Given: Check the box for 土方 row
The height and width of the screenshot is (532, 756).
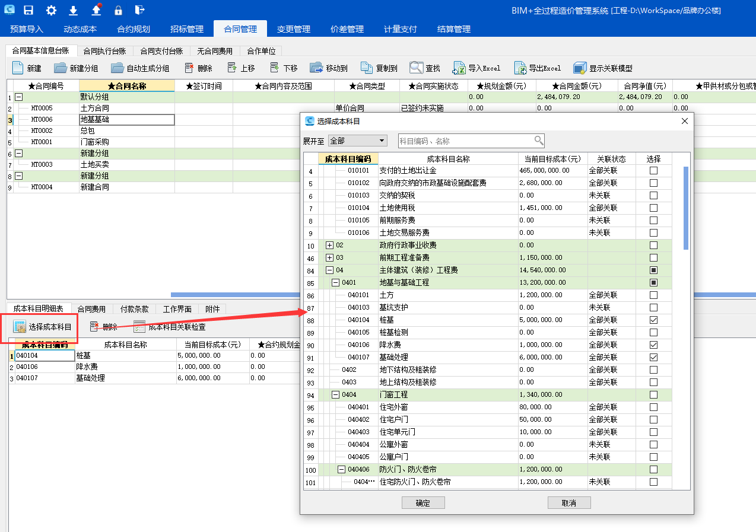Looking at the screenshot, I should (x=653, y=295).
